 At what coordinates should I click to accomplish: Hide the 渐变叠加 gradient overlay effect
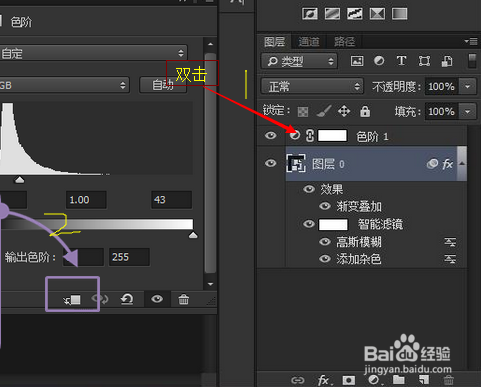(325, 206)
